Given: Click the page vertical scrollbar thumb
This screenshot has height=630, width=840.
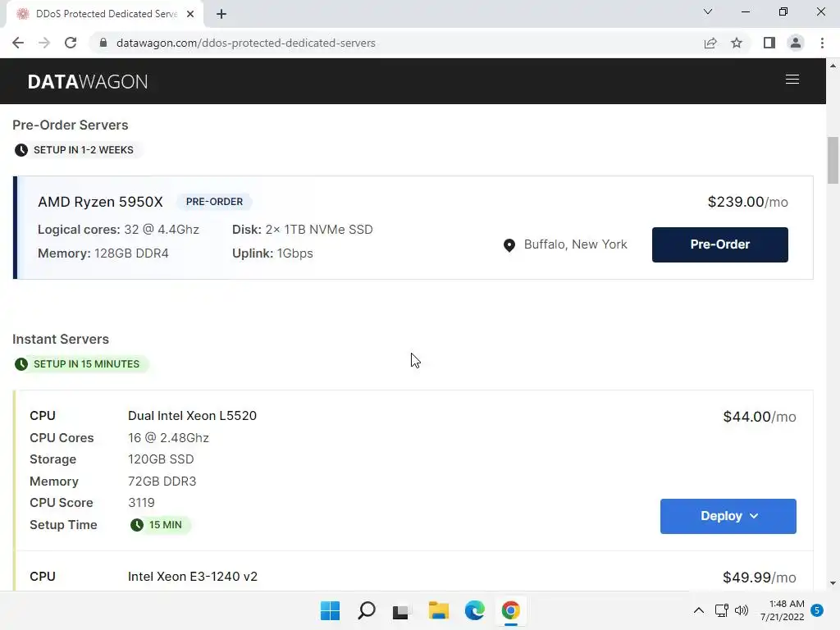Looking at the screenshot, I should point(833,161).
